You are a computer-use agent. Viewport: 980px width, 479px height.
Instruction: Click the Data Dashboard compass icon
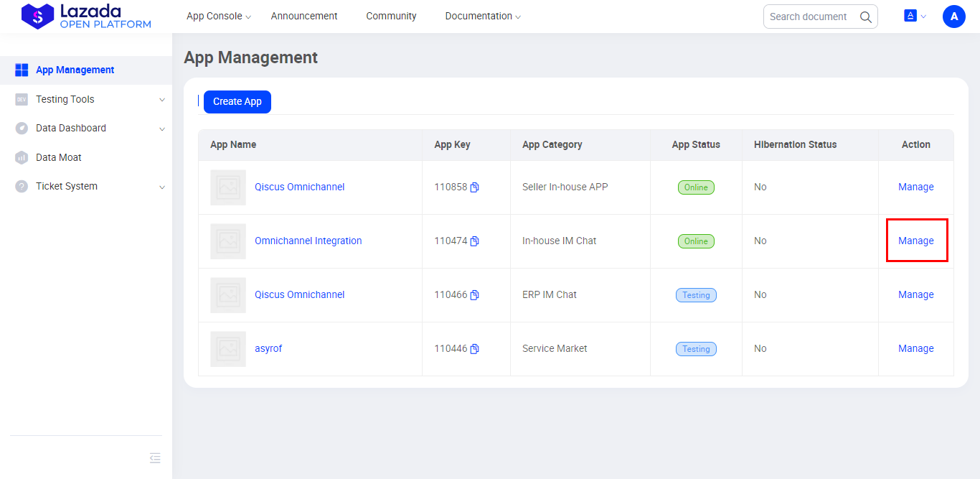coord(22,129)
